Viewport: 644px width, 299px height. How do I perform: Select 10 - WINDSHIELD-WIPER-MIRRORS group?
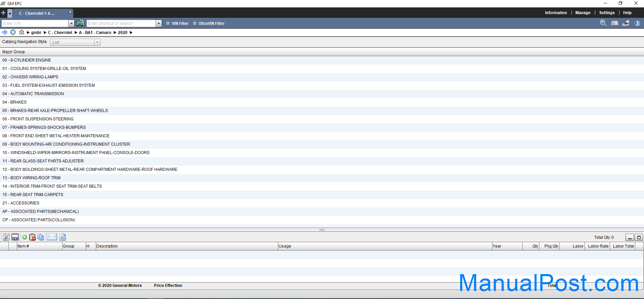[322, 153]
